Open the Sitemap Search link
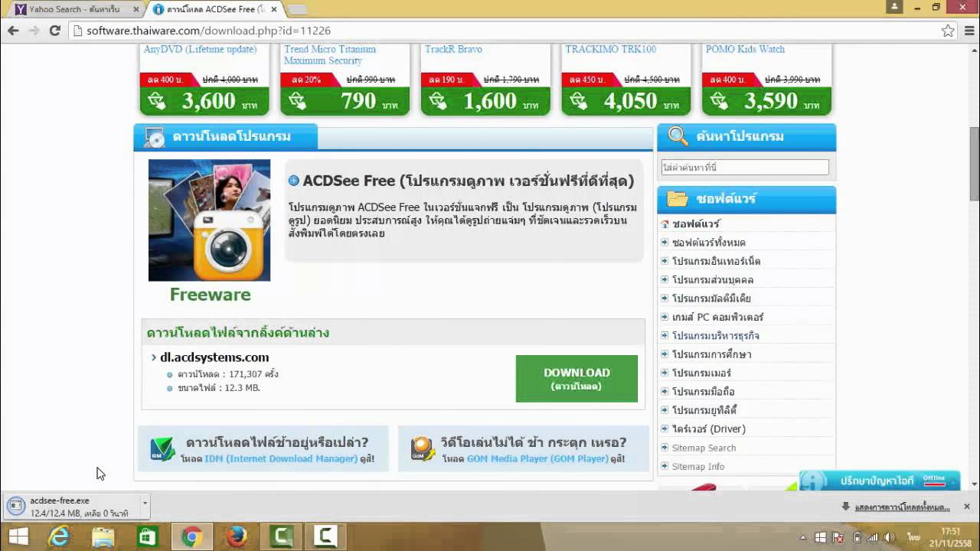The width and height of the screenshot is (980, 551). click(x=704, y=448)
